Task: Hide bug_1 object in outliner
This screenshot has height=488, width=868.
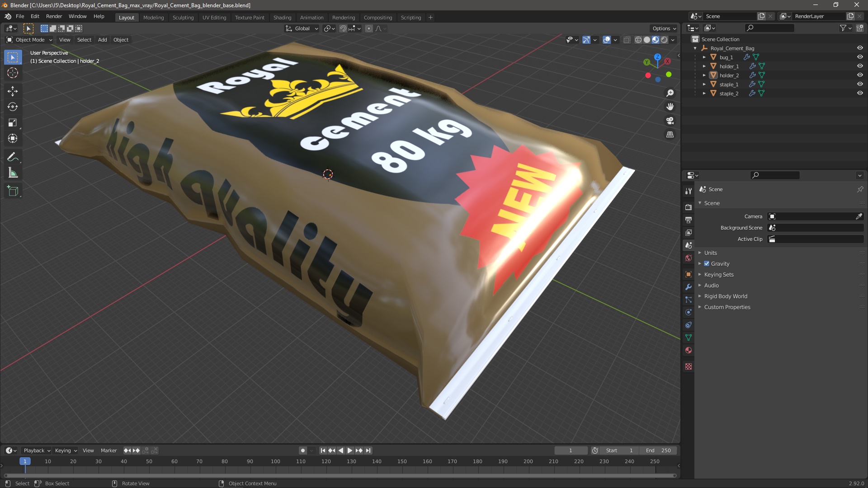Action: (860, 57)
